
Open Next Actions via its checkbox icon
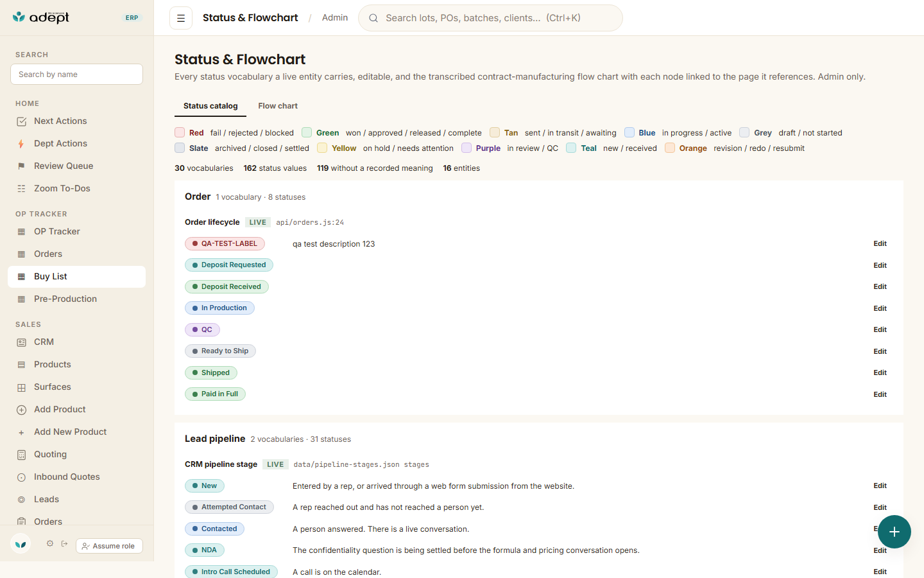(x=21, y=121)
